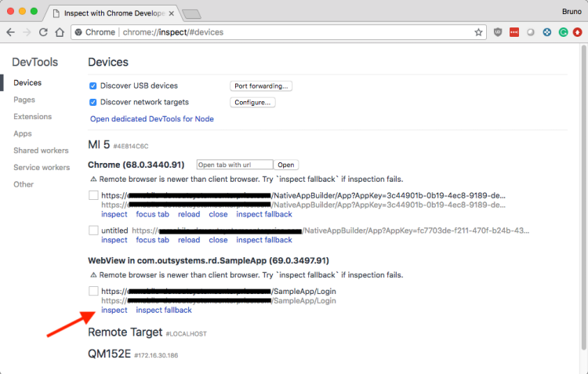Open dedicated DevTools for Node link

tap(152, 119)
